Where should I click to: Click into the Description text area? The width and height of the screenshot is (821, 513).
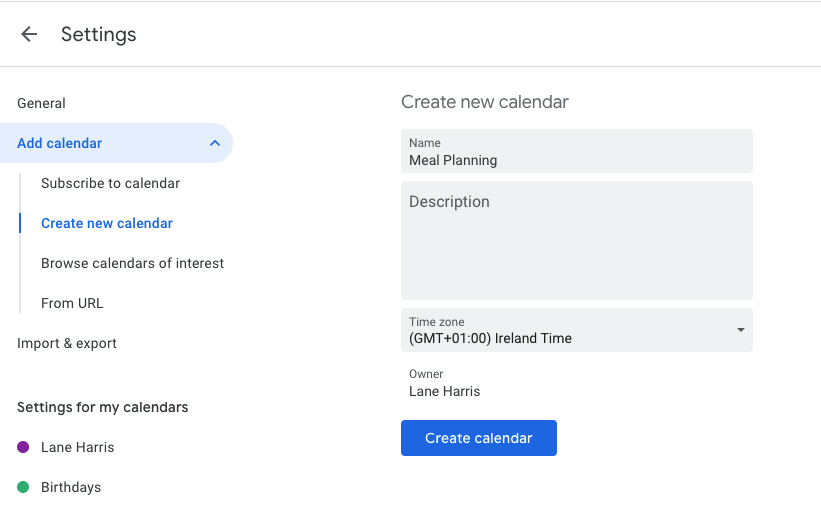[x=576, y=240]
